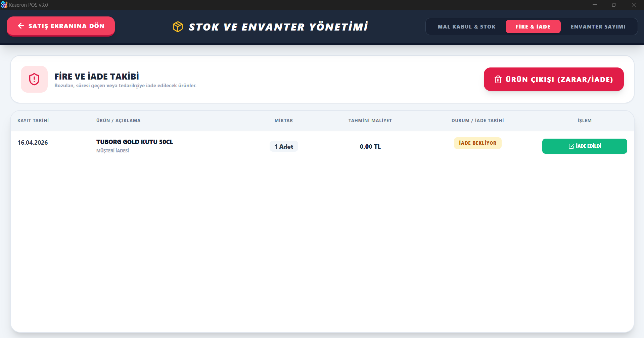Screen dimensions: 644x338
Task: Click the DURUM / İADE TARİHİ column header
Action: pyautogui.click(x=477, y=120)
